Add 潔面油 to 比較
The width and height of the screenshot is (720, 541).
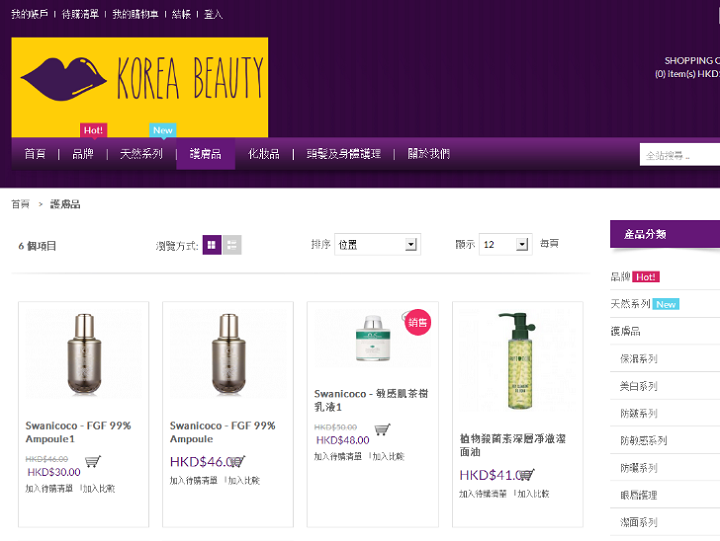533,494
